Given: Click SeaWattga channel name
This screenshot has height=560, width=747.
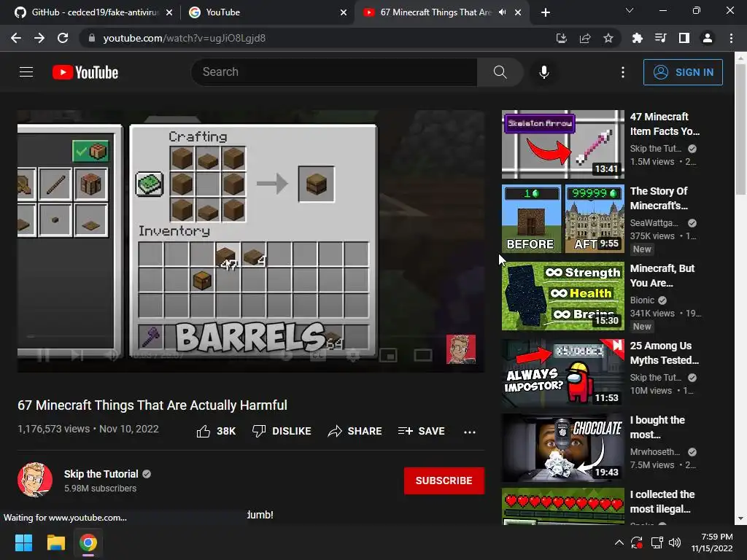Looking at the screenshot, I should coord(654,223).
